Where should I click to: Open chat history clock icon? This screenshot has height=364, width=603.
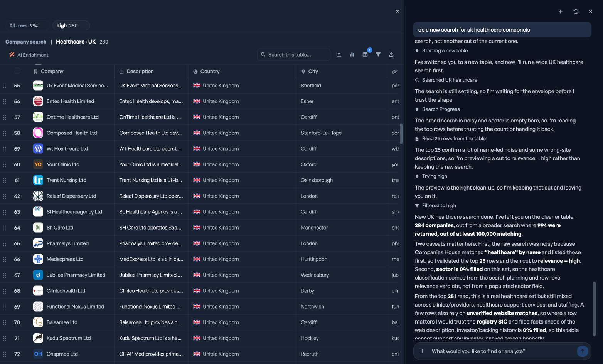click(x=576, y=12)
